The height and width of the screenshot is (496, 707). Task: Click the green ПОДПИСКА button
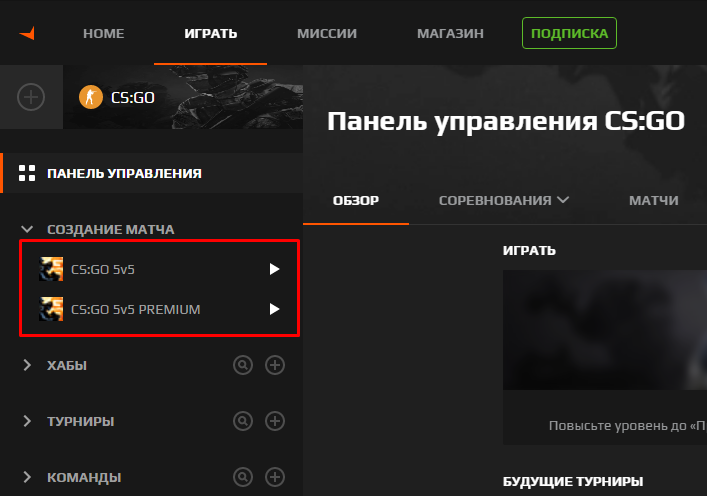click(x=569, y=33)
